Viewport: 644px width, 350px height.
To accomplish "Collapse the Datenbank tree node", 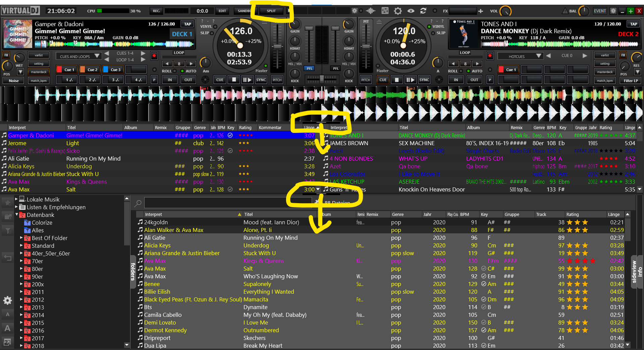I will pos(16,215).
